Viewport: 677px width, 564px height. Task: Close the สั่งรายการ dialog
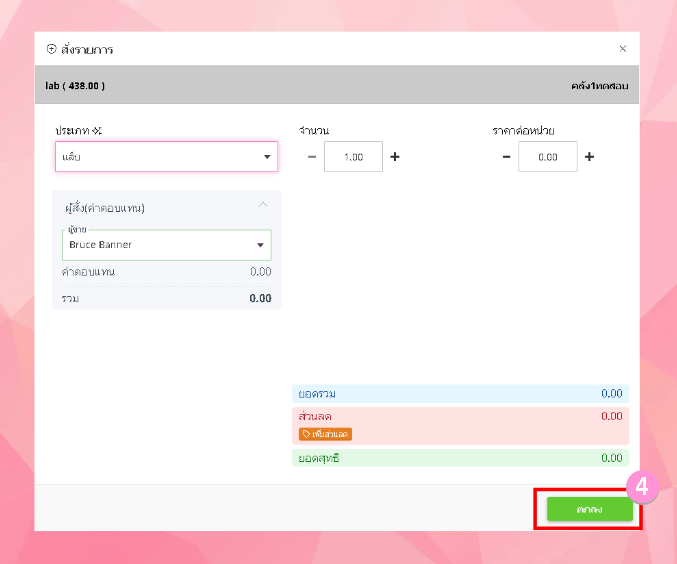click(623, 49)
